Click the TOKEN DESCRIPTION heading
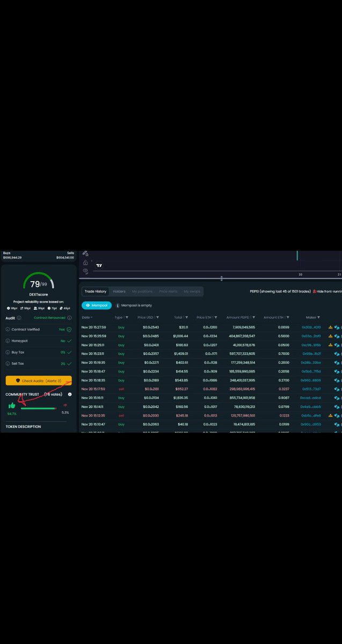Viewport: 342px width, 644px height. [x=23, y=427]
